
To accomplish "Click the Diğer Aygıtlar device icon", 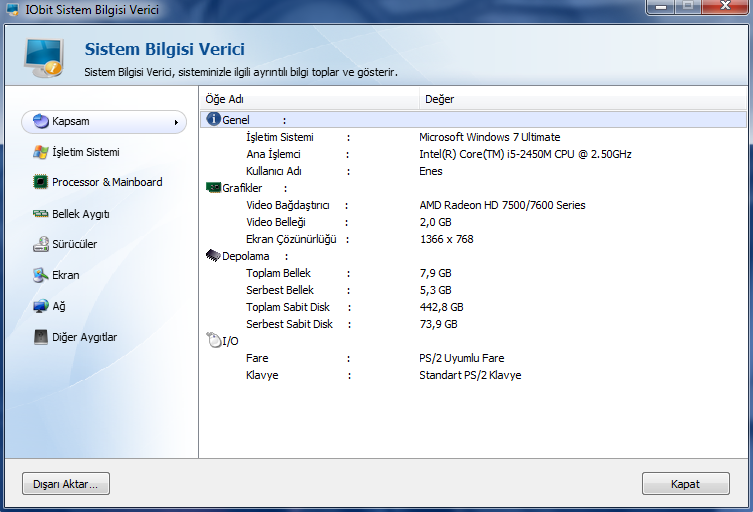I will point(41,337).
